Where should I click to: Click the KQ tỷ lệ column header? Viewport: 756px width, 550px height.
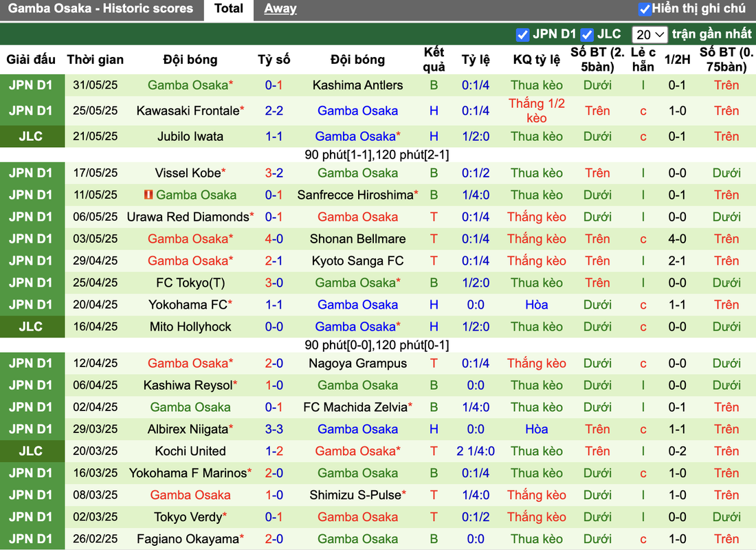pyautogui.click(x=536, y=59)
